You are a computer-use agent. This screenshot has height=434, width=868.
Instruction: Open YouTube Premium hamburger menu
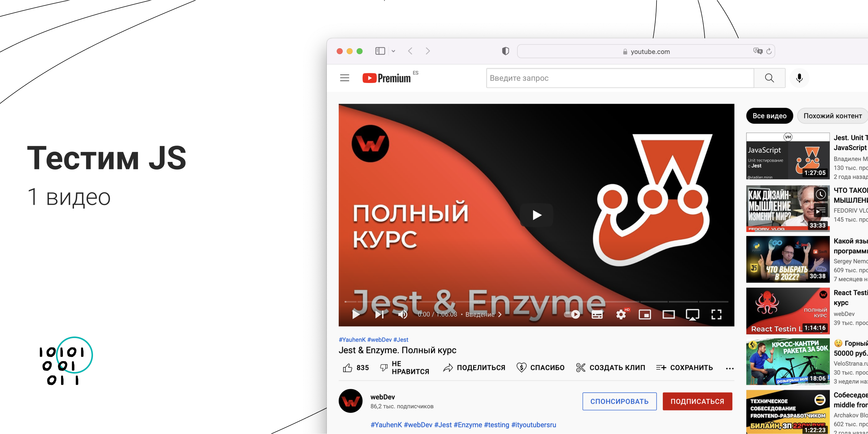[345, 78]
